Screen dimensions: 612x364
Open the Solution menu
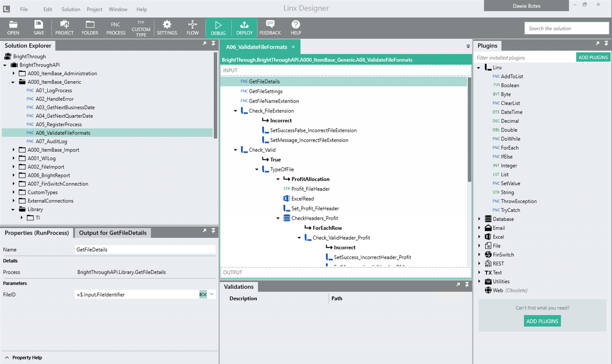(x=70, y=9)
